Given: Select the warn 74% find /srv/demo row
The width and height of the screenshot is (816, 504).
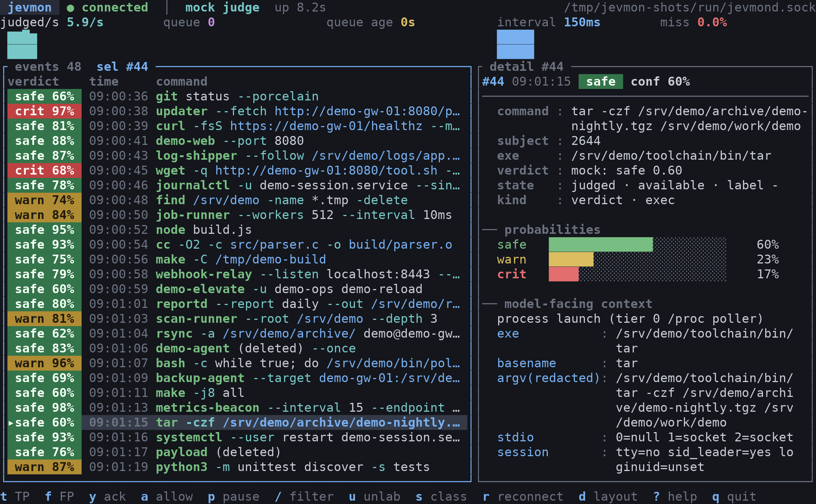Looking at the screenshot, I should tap(237, 200).
